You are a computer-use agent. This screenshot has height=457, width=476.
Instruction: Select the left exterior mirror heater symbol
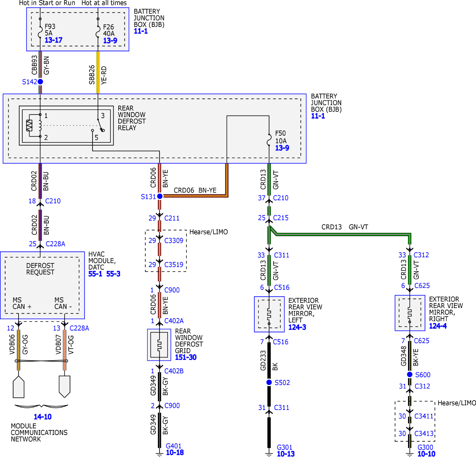(x=269, y=315)
